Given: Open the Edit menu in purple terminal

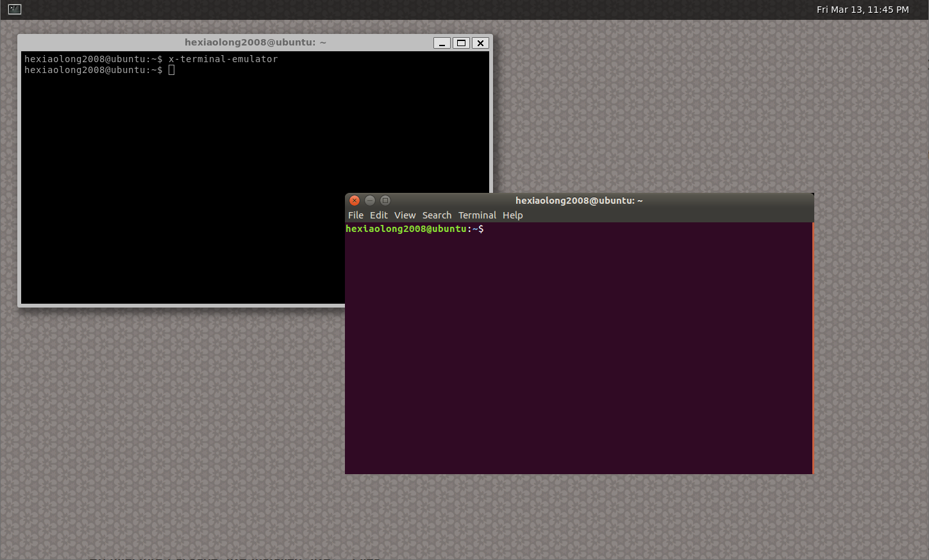Looking at the screenshot, I should [378, 215].
